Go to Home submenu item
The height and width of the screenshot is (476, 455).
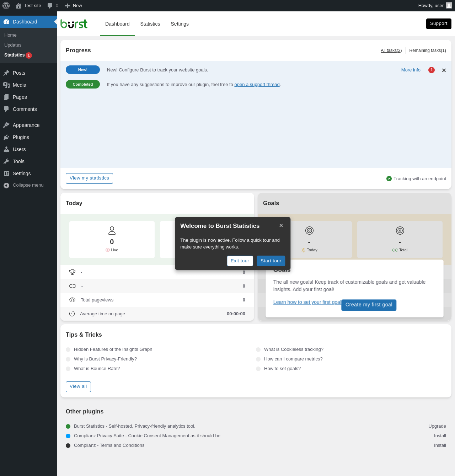click(28, 35)
